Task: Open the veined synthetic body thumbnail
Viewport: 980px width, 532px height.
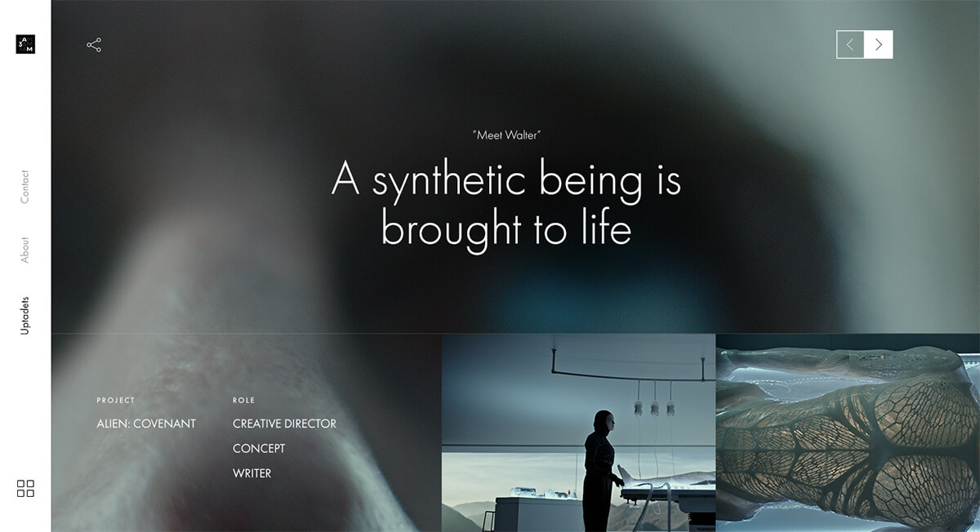Action: click(847, 432)
